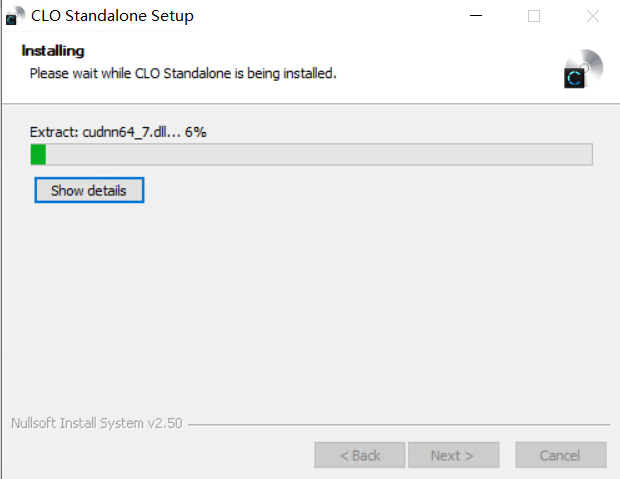Click the grayed-out Cancel button
The image size is (620, 479).
560,455
